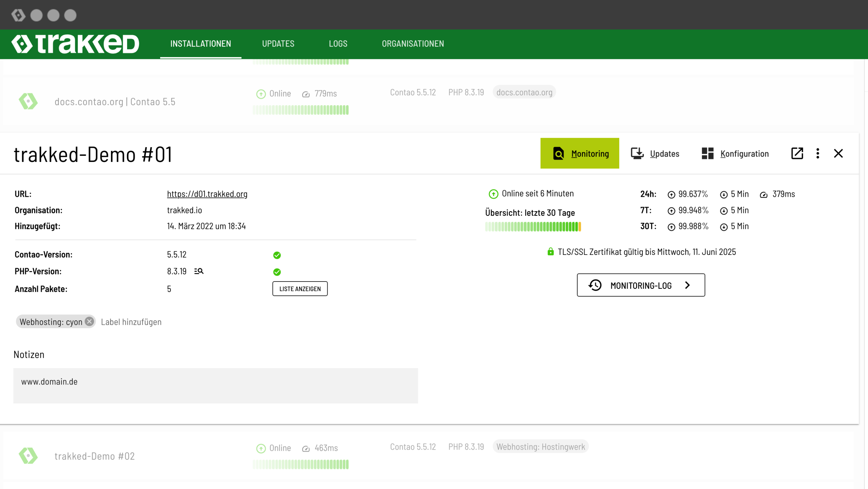Click the Liste anzeigen button
868x489 pixels.
300,289
